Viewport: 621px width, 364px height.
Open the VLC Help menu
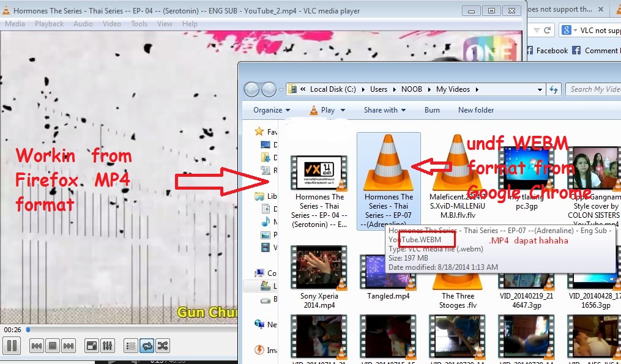click(x=190, y=24)
